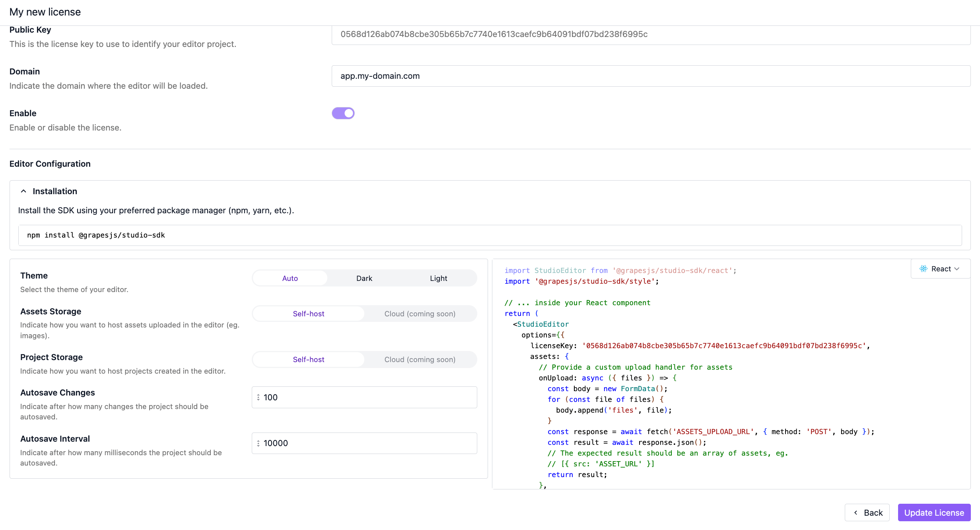Click the licenseKey value in code
The image size is (980, 530).
(724, 346)
